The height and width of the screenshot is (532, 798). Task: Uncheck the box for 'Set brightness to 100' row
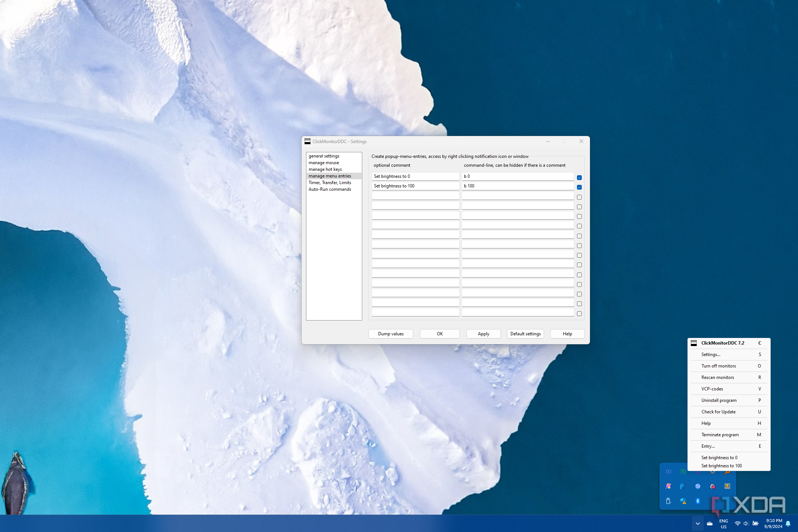(579, 187)
